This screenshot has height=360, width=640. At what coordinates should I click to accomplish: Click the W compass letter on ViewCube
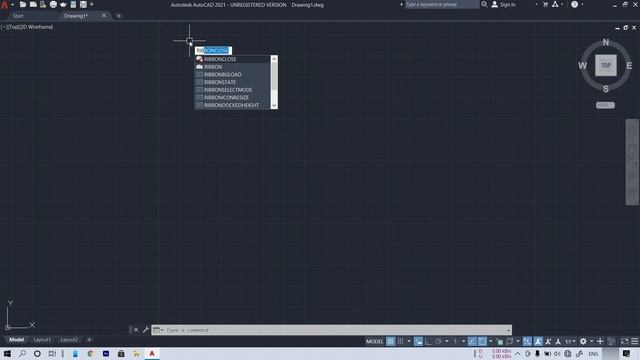pos(582,66)
